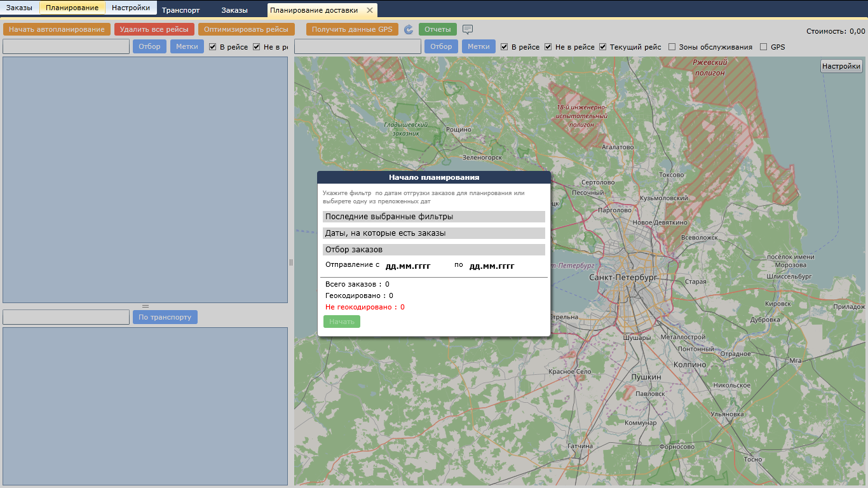Click Удалить все рейсы button

click(x=154, y=29)
